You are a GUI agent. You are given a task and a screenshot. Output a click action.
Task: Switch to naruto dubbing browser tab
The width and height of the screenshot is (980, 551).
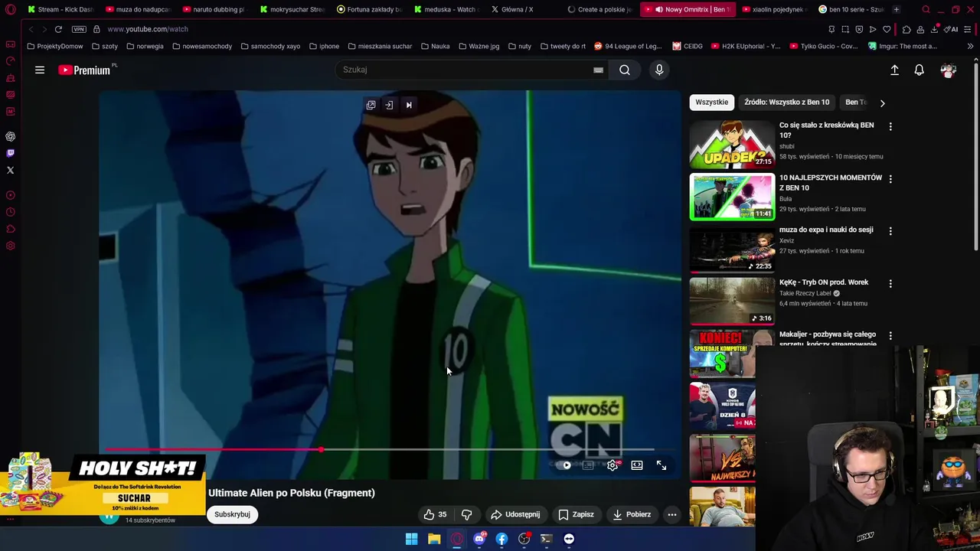(x=214, y=9)
